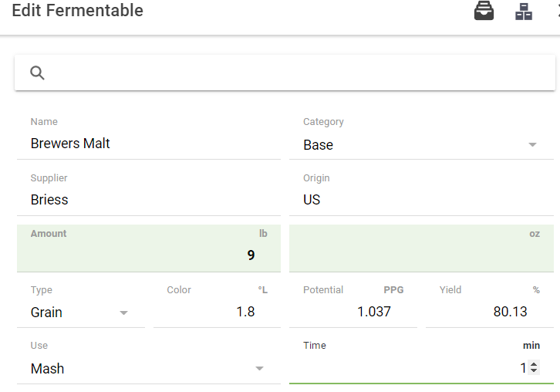Image resolution: width=560 pixels, height=392 pixels.
Task: Click the stacked boxes inventory icon
Action: coord(524,12)
